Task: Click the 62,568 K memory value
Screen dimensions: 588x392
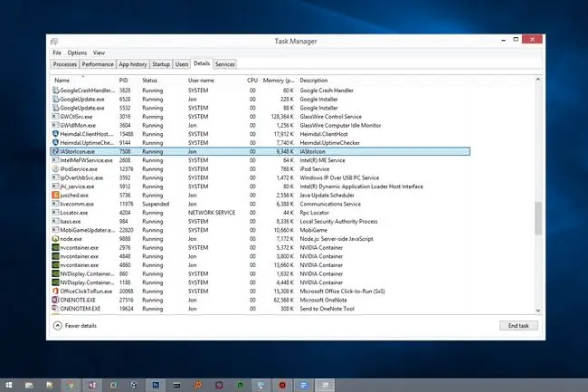Action: pos(284,300)
